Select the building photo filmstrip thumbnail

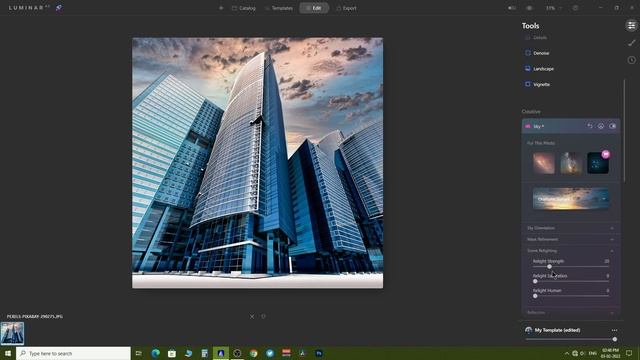12,333
